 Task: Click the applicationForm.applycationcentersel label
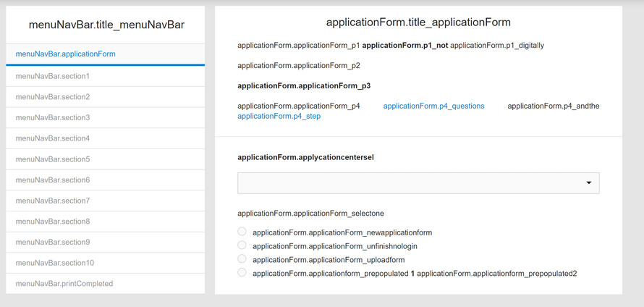[305, 157]
